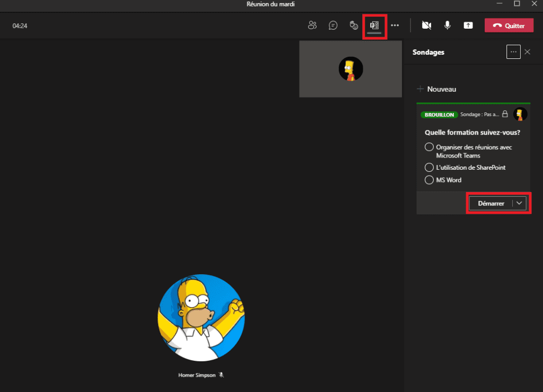Close the Réunion du mardi window
Screen dimensions: 543x392
coord(535,4)
